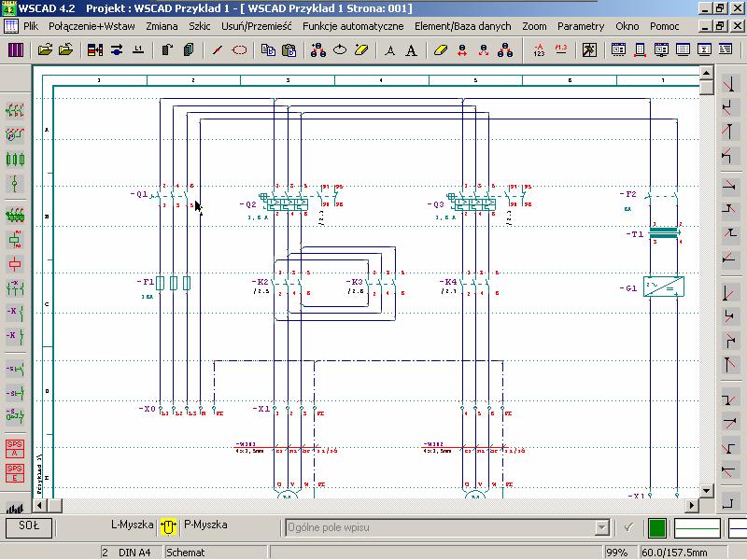The width and height of the screenshot is (747, 560).
Task: Click the -A 123 numbering icon
Action: [x=539, y=49]
